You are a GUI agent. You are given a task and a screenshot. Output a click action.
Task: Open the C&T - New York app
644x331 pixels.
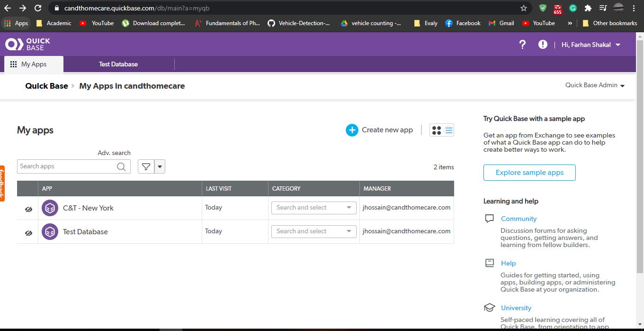(x=88, y=208)
